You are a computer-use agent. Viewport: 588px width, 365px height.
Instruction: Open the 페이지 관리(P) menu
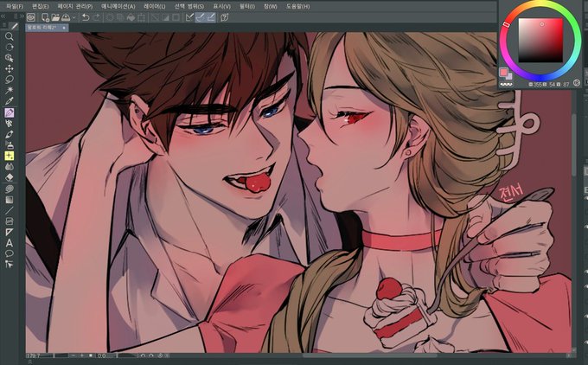(75, 6)
